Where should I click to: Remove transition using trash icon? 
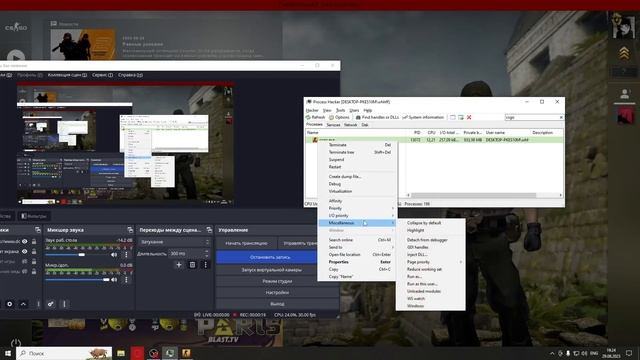pos(192,265)
